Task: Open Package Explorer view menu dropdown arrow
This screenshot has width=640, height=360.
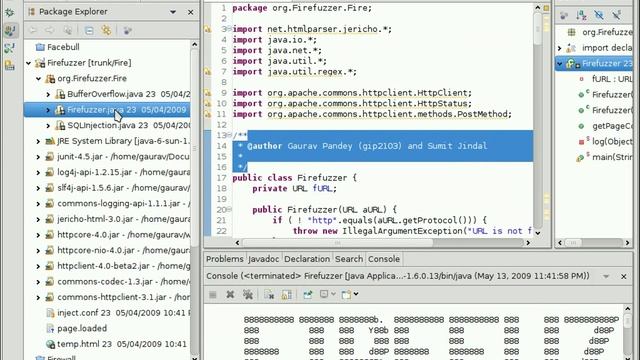Action: click(173, 12)
